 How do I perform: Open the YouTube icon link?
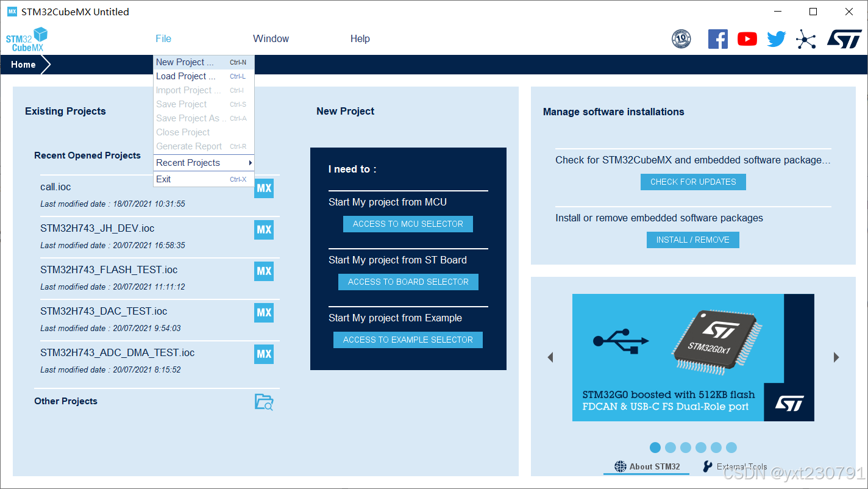click(747, 39)
